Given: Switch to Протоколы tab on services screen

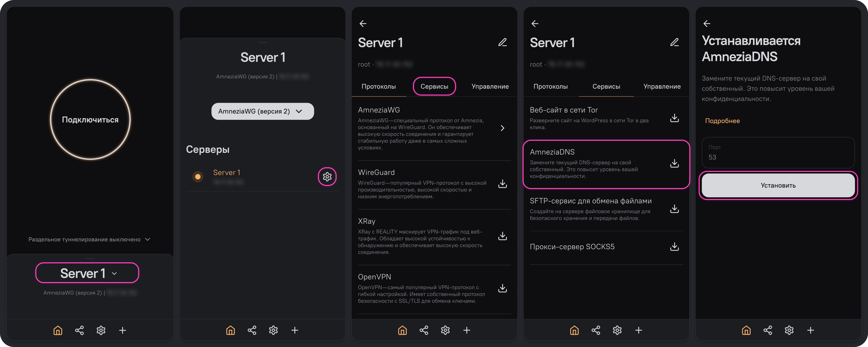Looking at the screenshot, I should click(551, 87).
